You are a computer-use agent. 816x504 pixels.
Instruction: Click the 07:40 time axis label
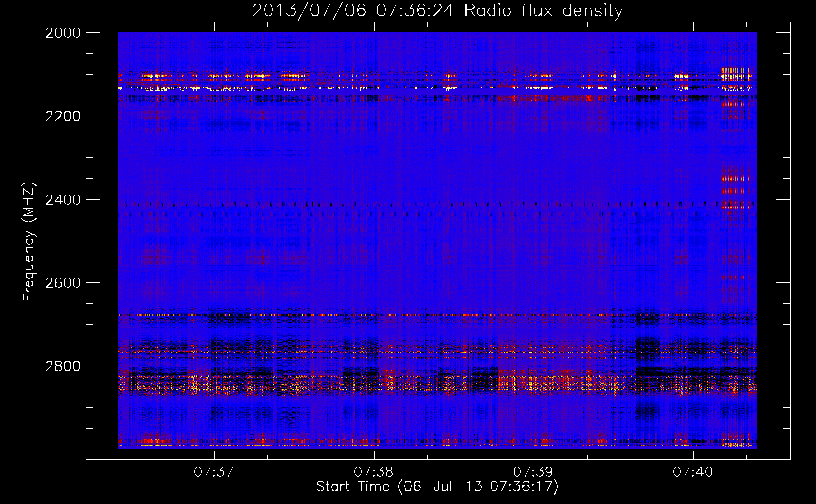693,472
